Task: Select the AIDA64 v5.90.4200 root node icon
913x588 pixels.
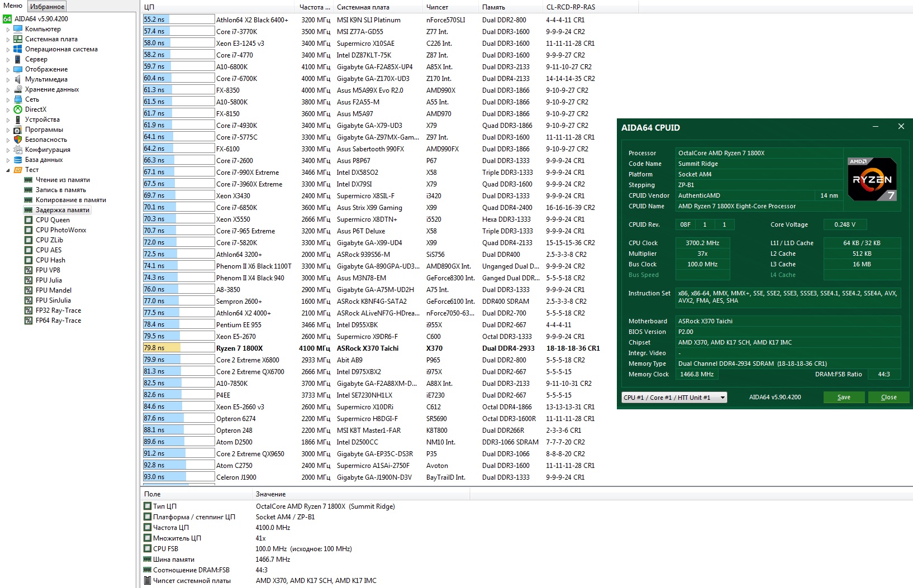Action: 7,19
